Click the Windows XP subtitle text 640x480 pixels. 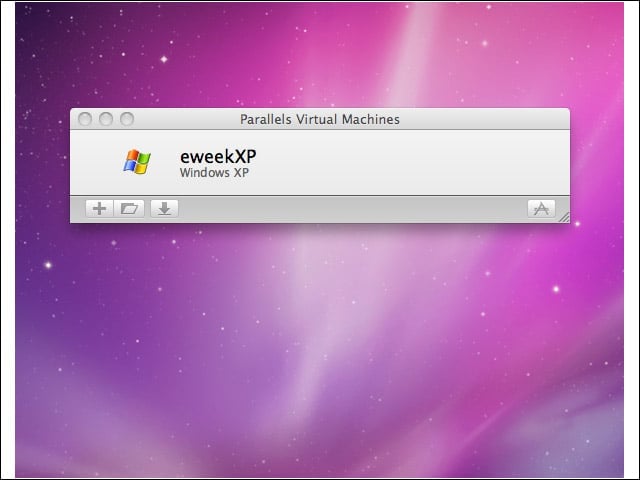[x=214, y=173]
